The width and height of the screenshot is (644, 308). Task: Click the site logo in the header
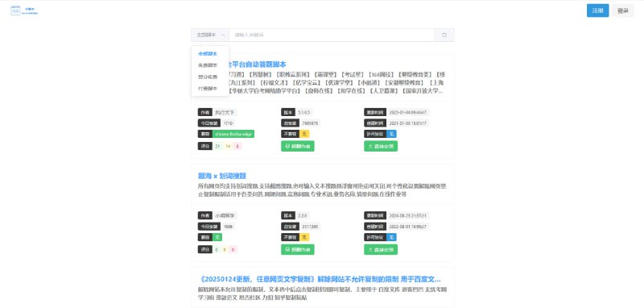click(x=24, y=10)
